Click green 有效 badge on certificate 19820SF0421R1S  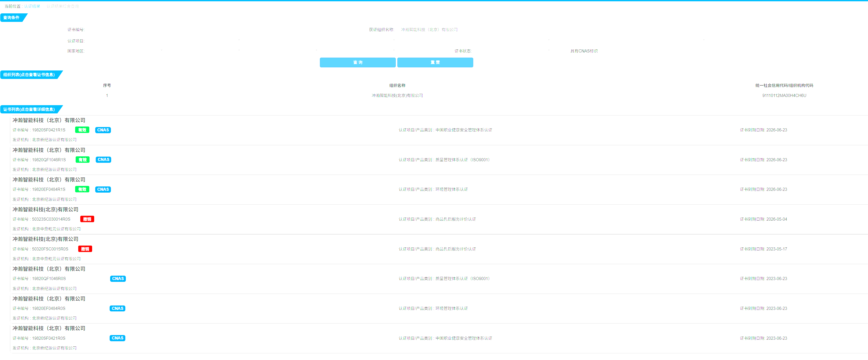(x=82, y=130)
